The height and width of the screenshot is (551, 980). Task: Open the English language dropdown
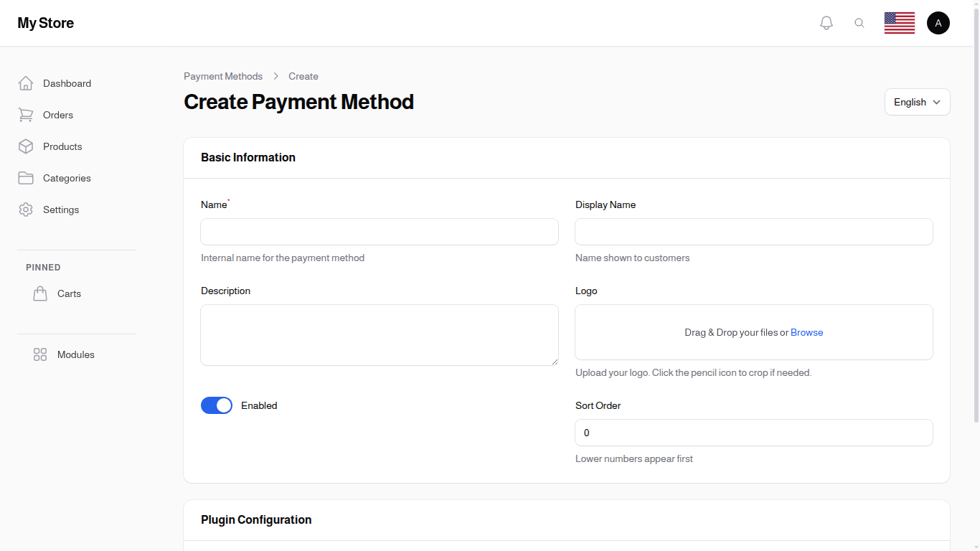coord(917,102)
